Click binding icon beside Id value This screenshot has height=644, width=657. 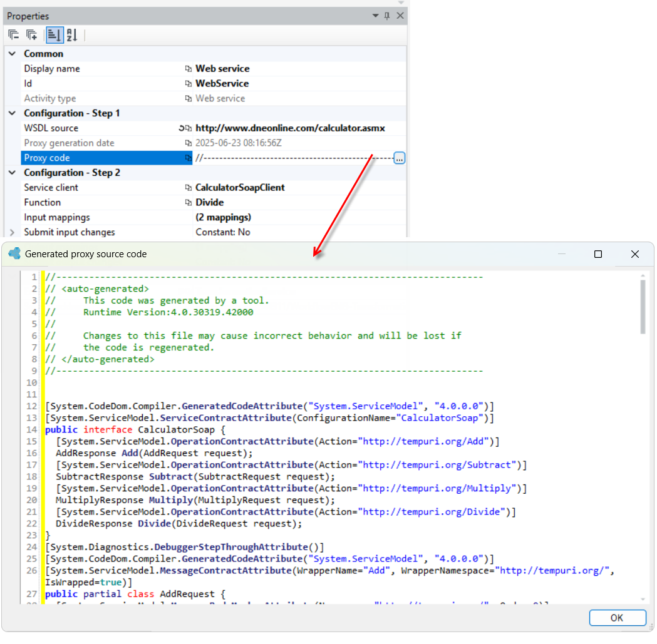tap(188, 84)
